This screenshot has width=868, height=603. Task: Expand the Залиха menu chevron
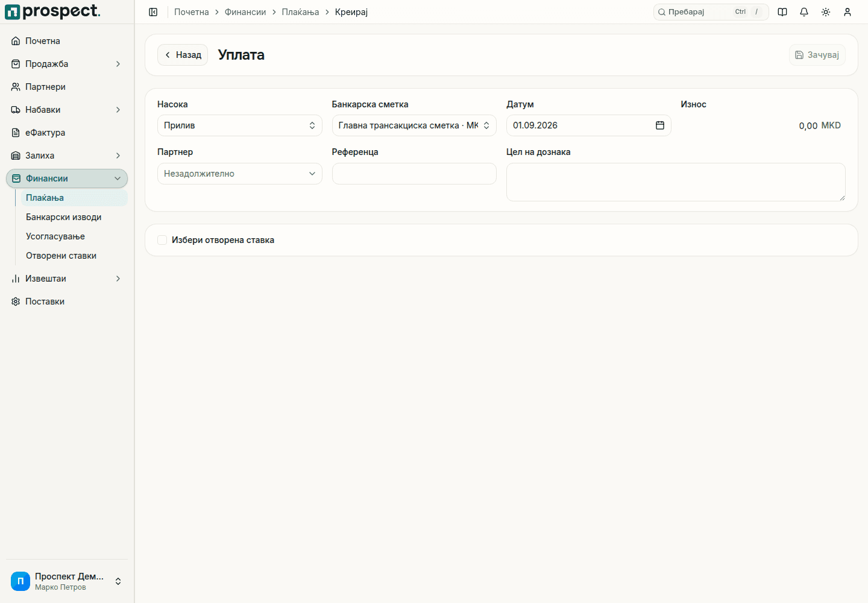pos(118,156)
